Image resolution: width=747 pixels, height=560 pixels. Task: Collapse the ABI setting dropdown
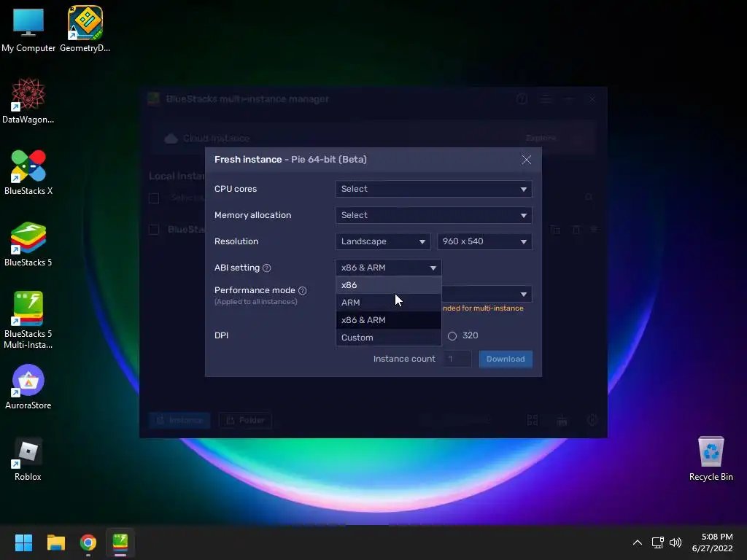[x=388, y=268]
